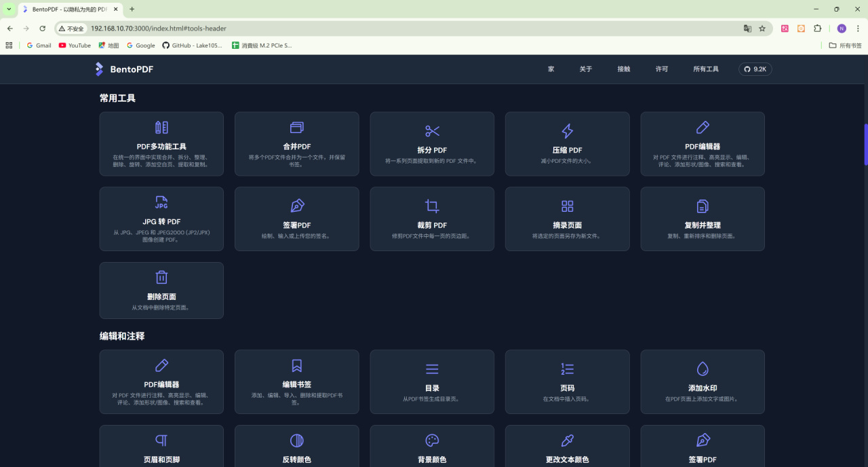This screenshot has height=467, width=868.
Task: Open the Gmail bookmark
Action: pos(39,45)
